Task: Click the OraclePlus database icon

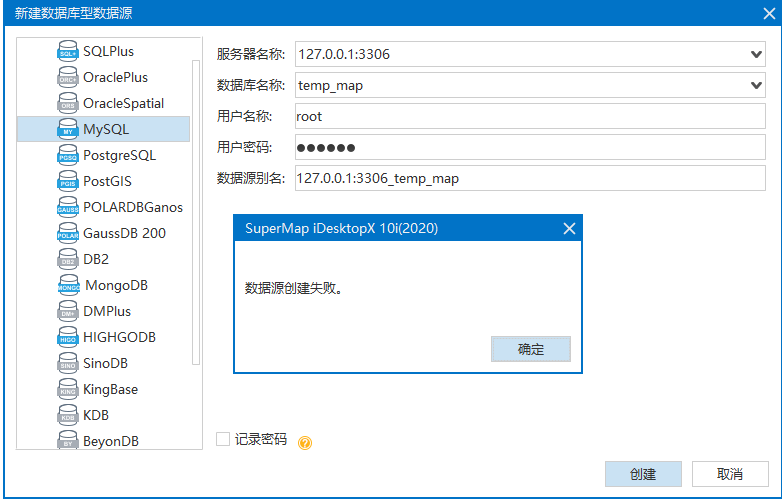Action: (68, 77)
